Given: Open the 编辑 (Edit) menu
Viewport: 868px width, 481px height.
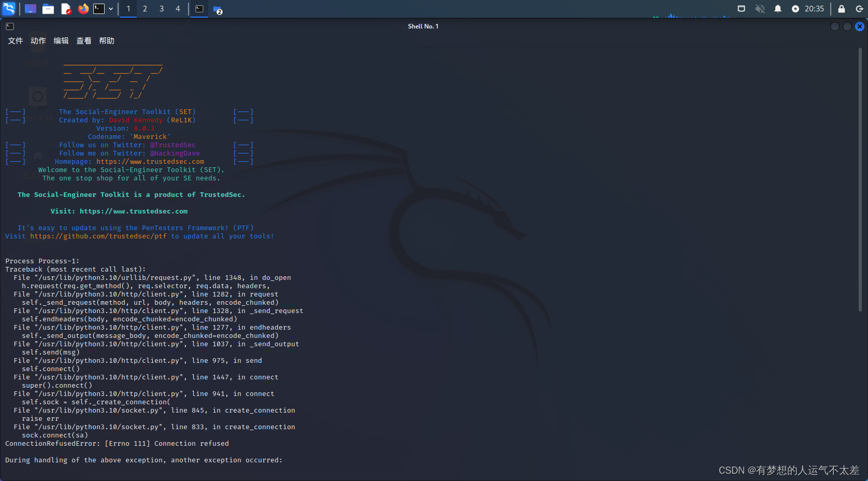Looking at the screenshot, I should click(61, 40).
